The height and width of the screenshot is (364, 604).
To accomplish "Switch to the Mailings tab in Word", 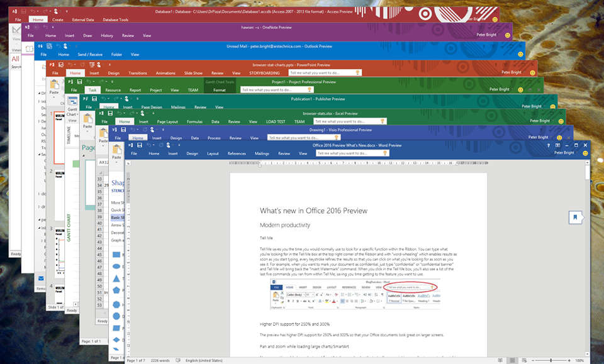I will pyautogui.click(x=262, y=153).
